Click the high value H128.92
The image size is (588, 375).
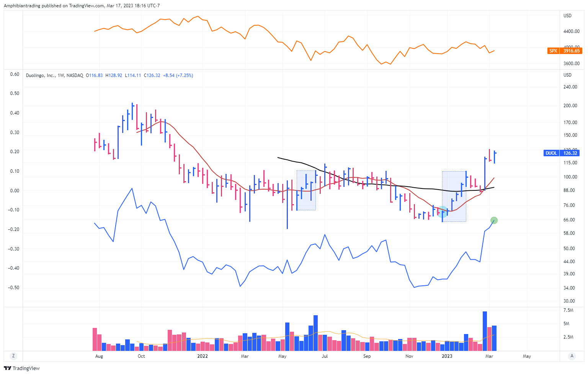(114, 75)
